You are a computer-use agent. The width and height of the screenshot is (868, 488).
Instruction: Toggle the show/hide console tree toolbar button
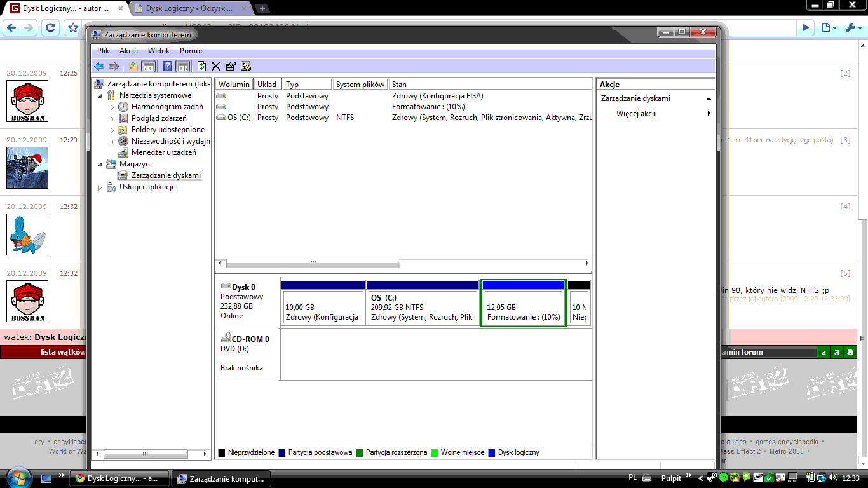[x=148, y=66]
